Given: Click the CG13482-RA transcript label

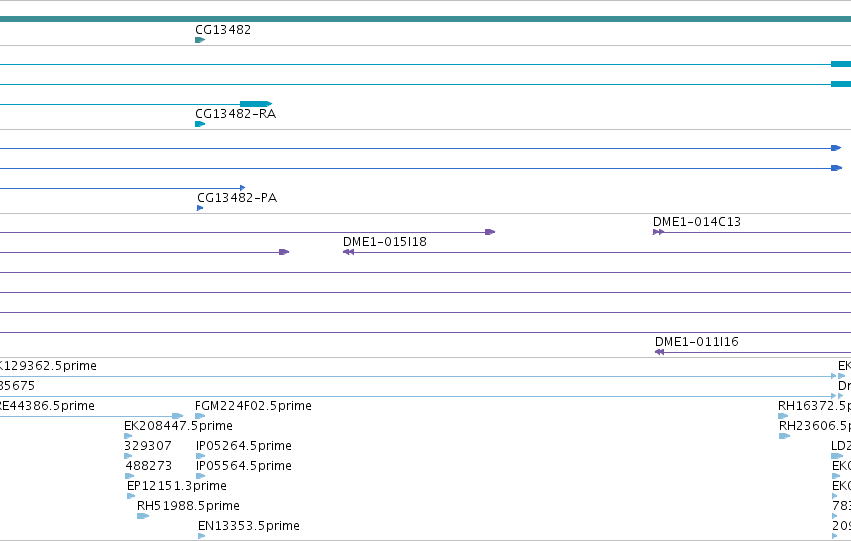Looking at the screenshot, I should coord(236,114).
